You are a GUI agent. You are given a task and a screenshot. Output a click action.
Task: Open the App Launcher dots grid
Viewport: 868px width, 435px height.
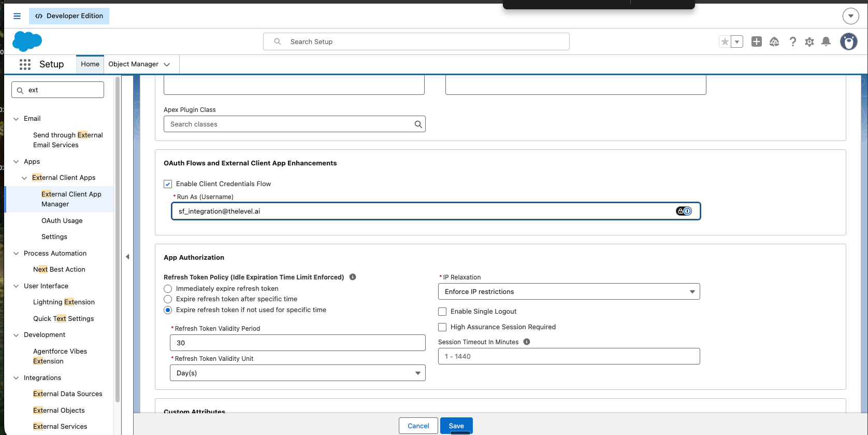(25, 64)
